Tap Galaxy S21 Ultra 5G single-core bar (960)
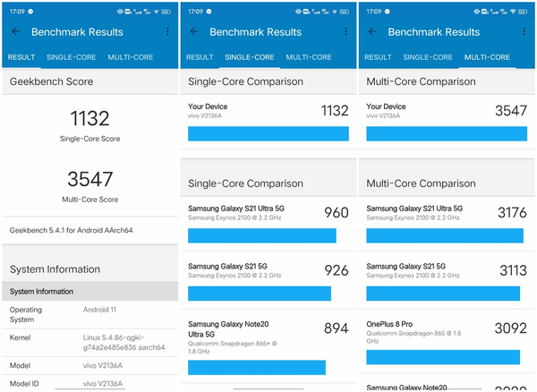Image resolution: width=537 pixels, height=392 pixels. click(262, 236)
